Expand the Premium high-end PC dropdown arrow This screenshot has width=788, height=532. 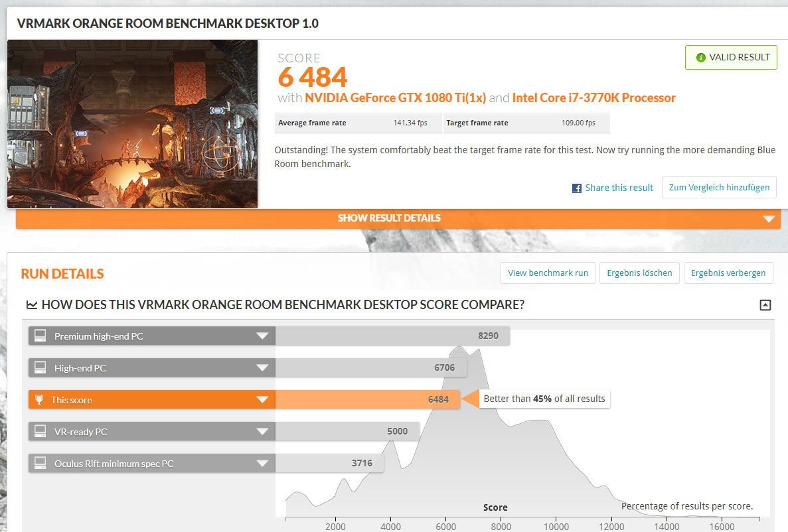pyautogui.click(x=262, y=336)
